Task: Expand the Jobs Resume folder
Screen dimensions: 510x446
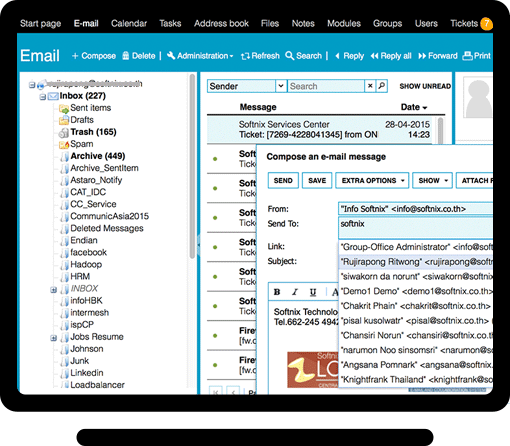Action: pos(53,338)
